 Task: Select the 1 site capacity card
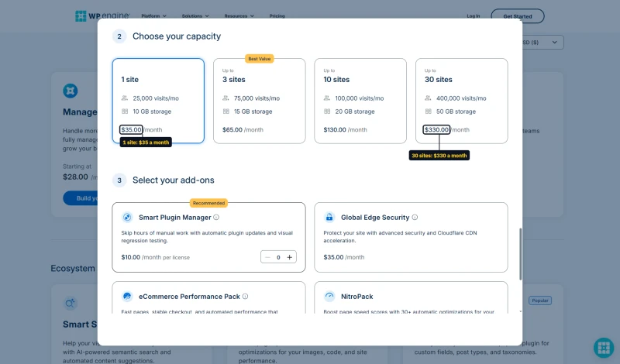tap(158, 101)
